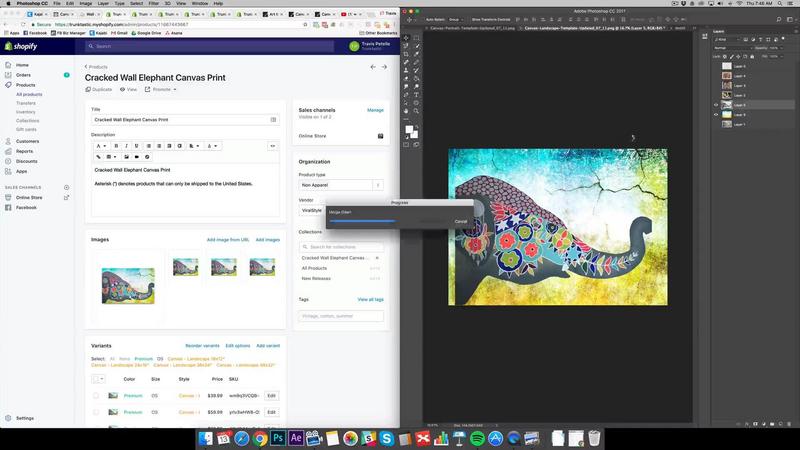Click Underline in description editor
800x450 pixels.
tap(136, 146)
